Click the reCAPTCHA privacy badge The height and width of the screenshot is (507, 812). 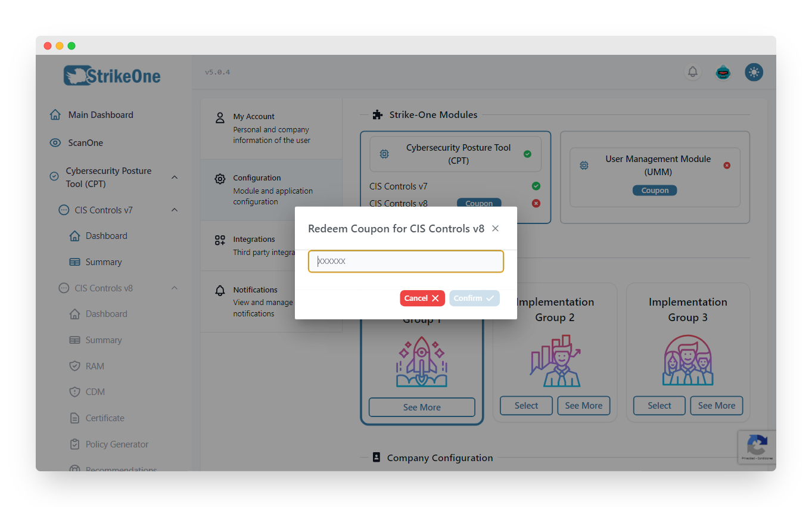757,447
